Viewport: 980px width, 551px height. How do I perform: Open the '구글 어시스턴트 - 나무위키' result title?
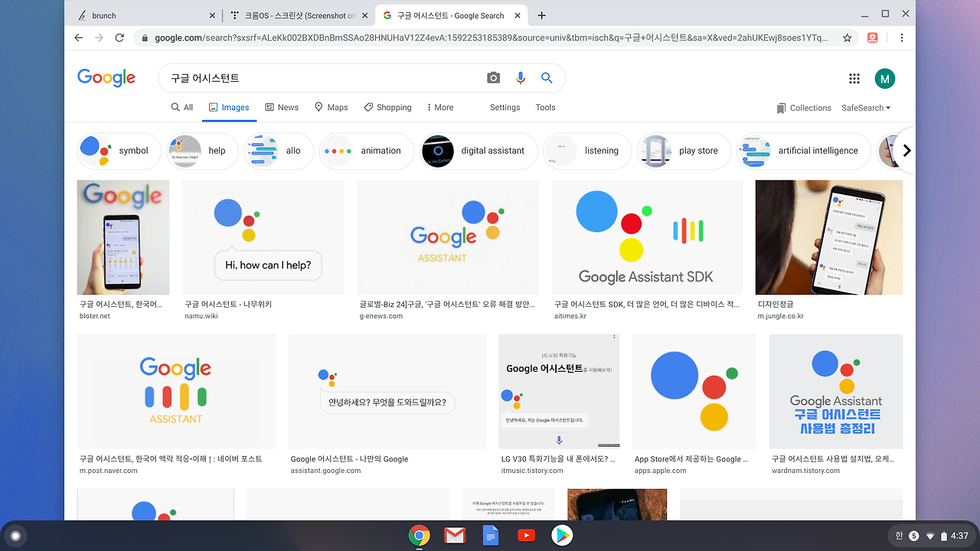[x=228, y=305]
